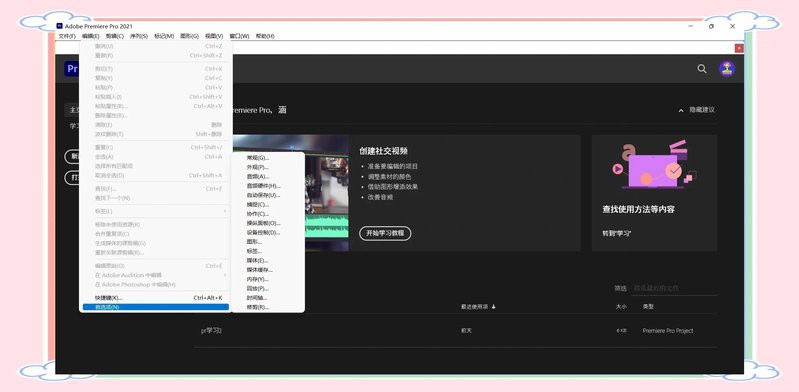Choose 快捷键(K)... from the Edit menu
The image size is (799, 392).
156,298
